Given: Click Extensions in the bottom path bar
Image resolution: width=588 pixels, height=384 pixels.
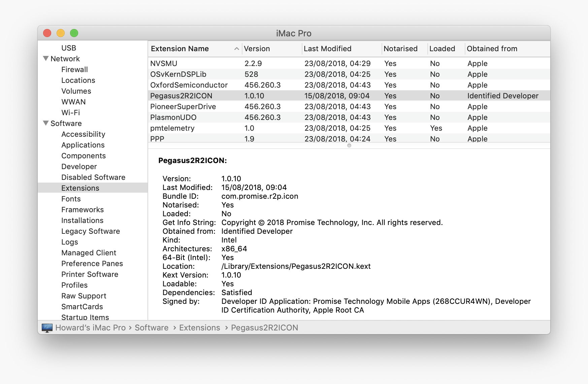Looking at the screenshot, I should tap(199, 328).
